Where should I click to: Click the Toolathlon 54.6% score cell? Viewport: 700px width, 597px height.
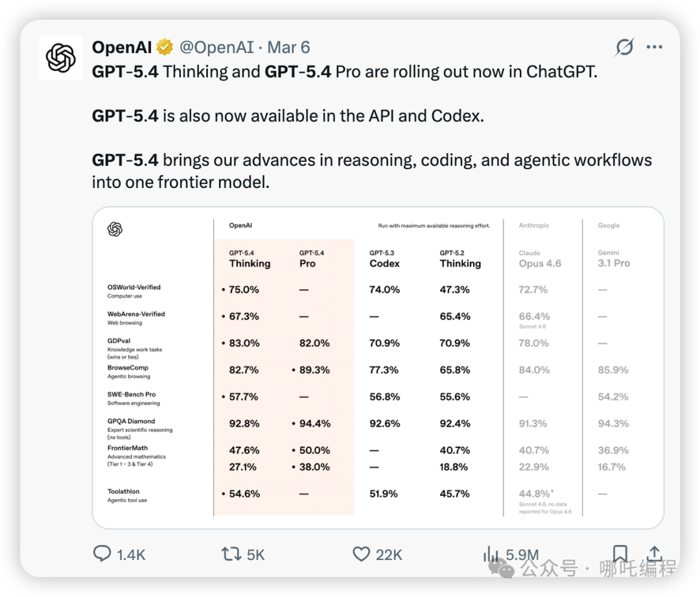click(244, 494)
